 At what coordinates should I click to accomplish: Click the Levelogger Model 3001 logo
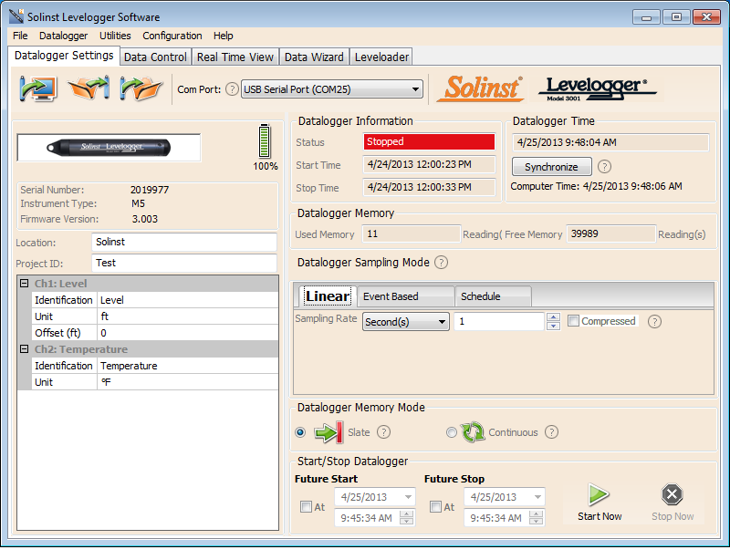[x=597, y=88]
